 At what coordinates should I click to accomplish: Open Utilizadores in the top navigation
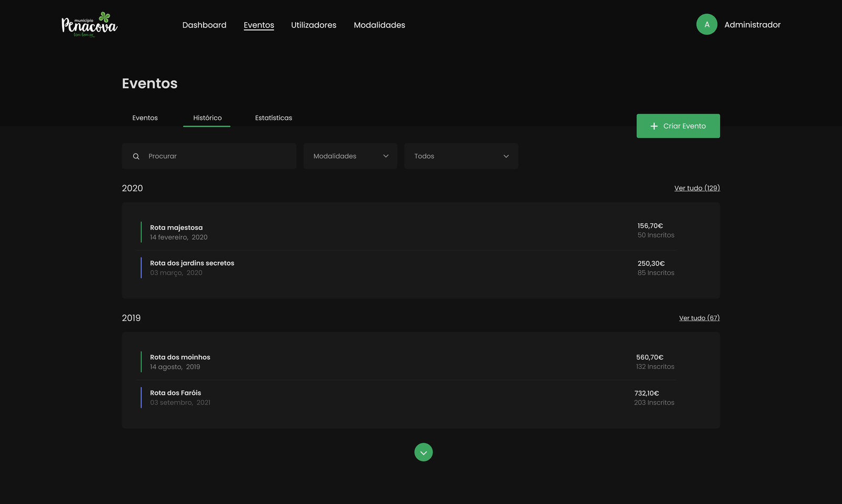[x=314, y=25]
